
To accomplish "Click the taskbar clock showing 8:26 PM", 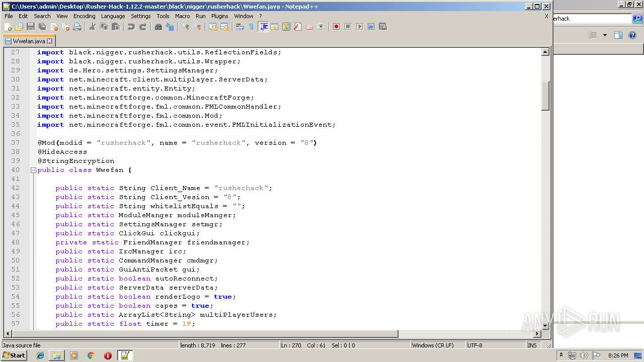I will coord(618,355).
